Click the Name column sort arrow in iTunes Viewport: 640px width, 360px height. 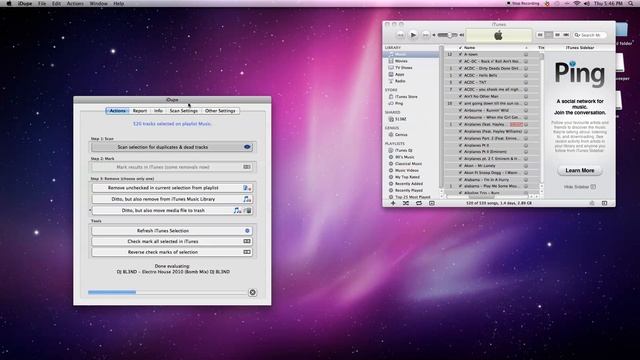point(526,48)
